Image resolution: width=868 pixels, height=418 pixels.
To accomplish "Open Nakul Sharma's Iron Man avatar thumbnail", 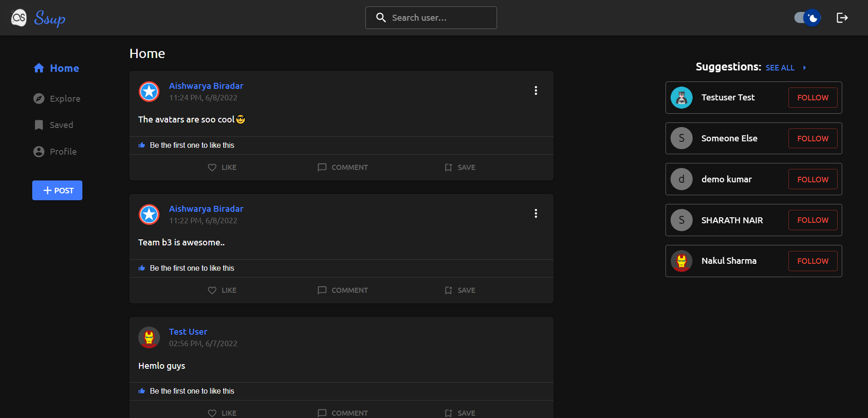I will pyautogui.click(x=682, y=261).
